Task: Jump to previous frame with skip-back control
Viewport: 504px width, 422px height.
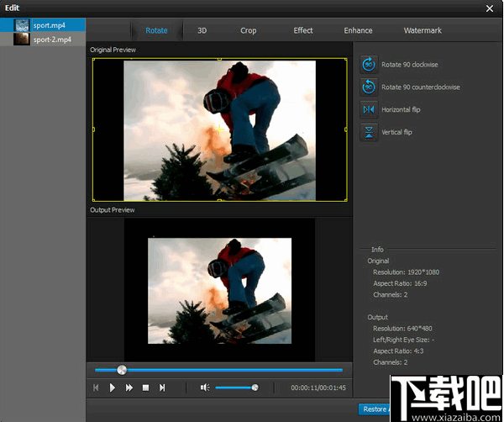Action: click(96, 388)
